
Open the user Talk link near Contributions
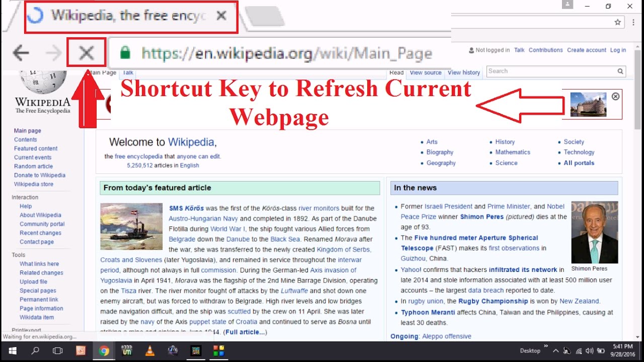(519, 50)
